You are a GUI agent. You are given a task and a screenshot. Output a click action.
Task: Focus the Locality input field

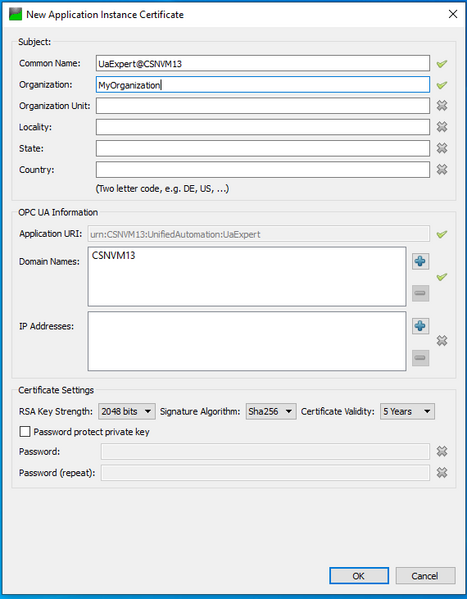point(263,127)
